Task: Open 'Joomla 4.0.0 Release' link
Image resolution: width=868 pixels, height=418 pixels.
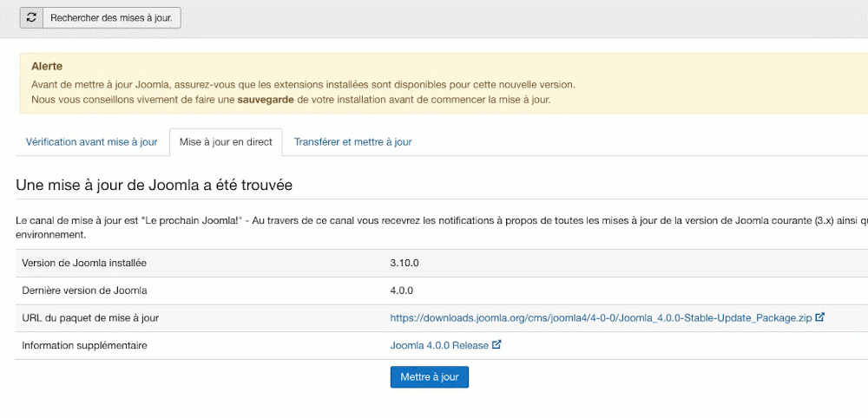Action: [x=439, y=345]
